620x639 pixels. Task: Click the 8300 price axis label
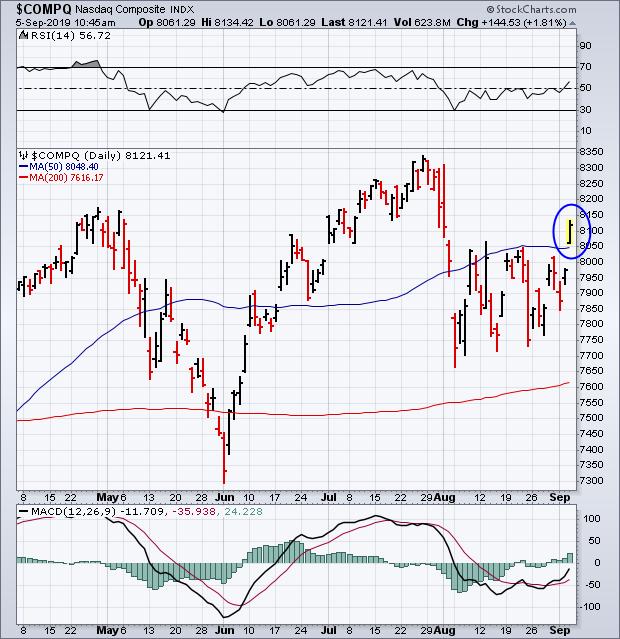(591, 167)
